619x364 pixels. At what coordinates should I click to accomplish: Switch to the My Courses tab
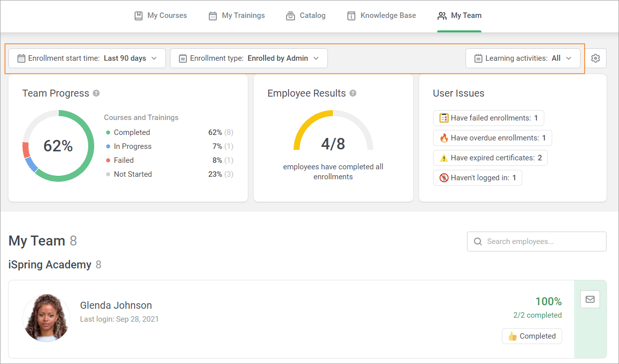point(160,15)
